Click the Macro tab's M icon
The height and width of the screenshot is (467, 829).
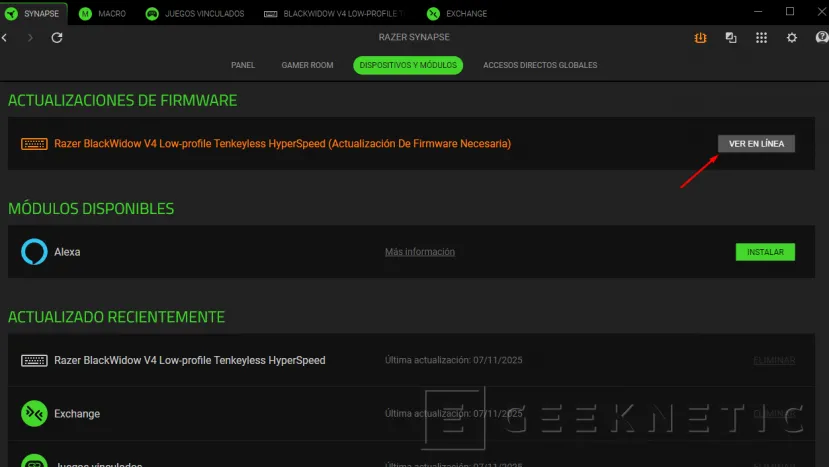tap(85, 14)
